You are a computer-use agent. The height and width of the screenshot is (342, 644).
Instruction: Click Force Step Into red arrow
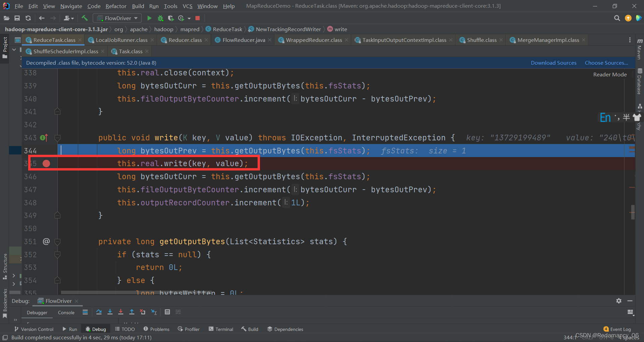click(x=121, y=312)
